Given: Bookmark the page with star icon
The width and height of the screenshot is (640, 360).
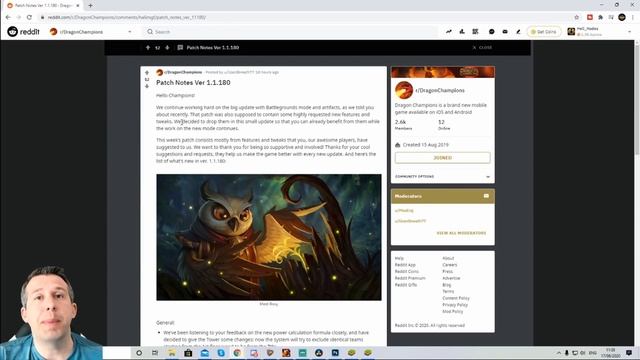Looking at the screenshot, I should click(576, 17).
